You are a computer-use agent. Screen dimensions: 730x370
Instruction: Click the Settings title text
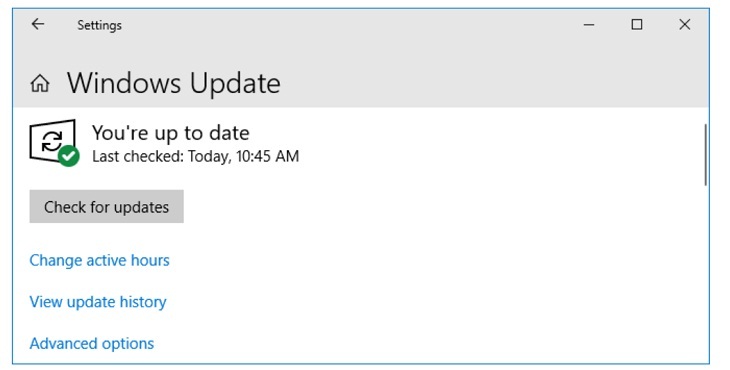(99, 25)
